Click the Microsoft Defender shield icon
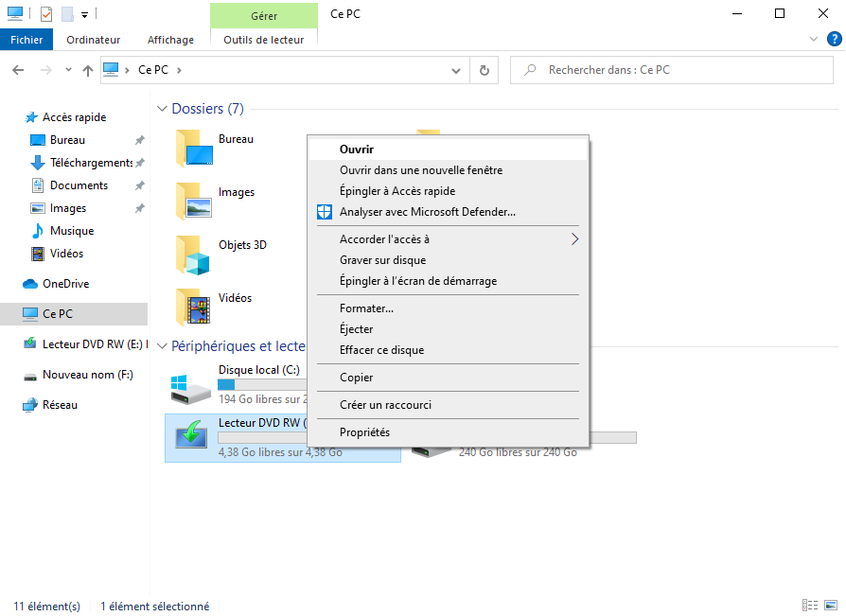Screen dimensions: 846x616 click(x=325, y=212)
